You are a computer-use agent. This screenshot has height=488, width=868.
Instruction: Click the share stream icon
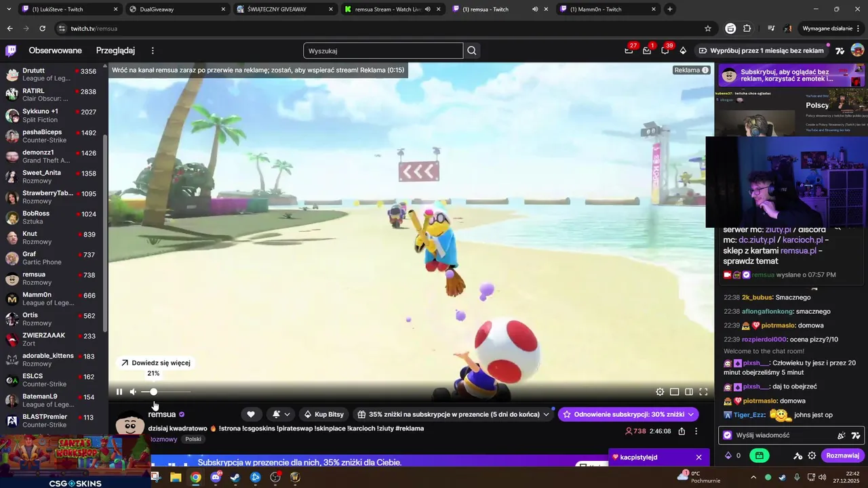[x=682, y=431]
